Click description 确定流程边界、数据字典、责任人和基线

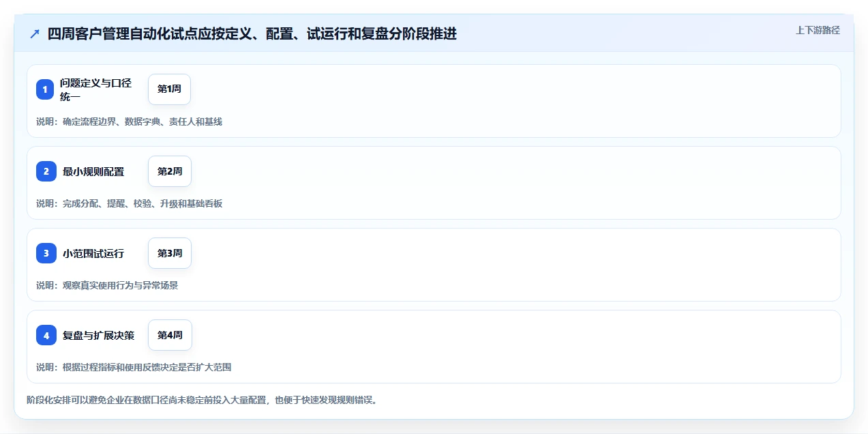pos(143,121)
